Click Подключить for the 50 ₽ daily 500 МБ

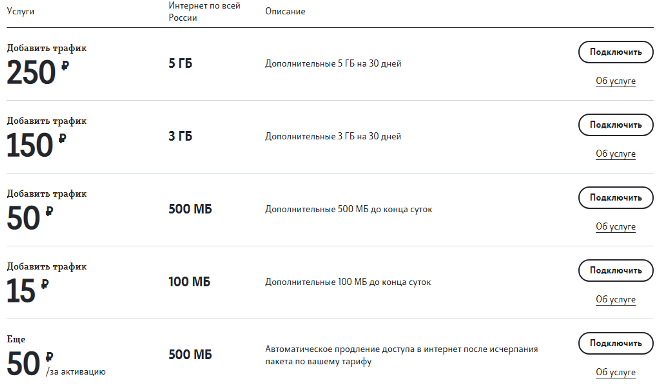[x=615, y=198]
